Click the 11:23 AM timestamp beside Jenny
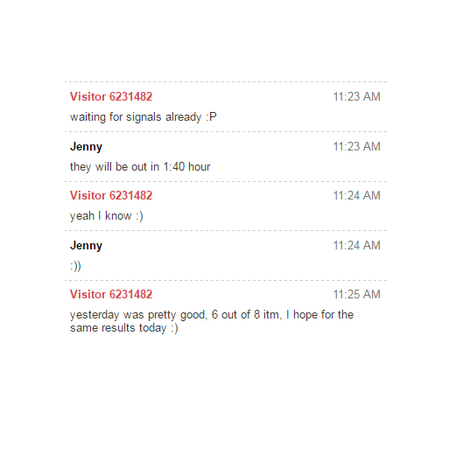 coord(356,147)
